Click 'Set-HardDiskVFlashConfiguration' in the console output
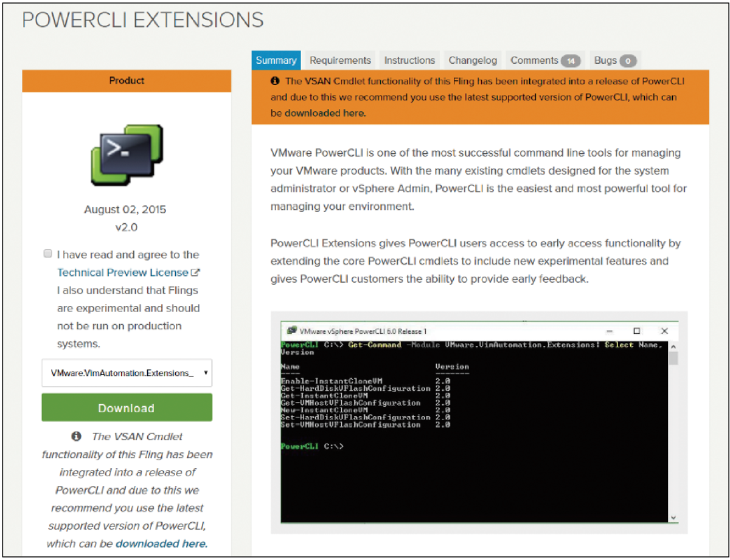 356,418
